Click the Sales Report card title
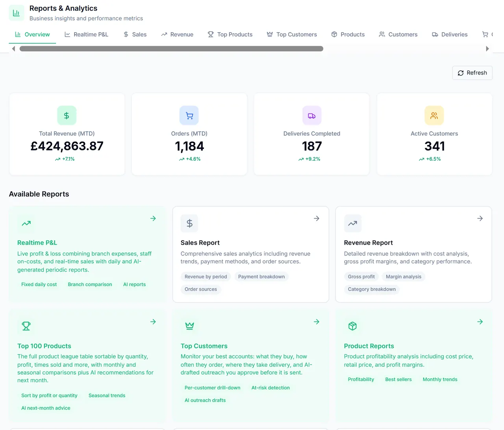 200,243
